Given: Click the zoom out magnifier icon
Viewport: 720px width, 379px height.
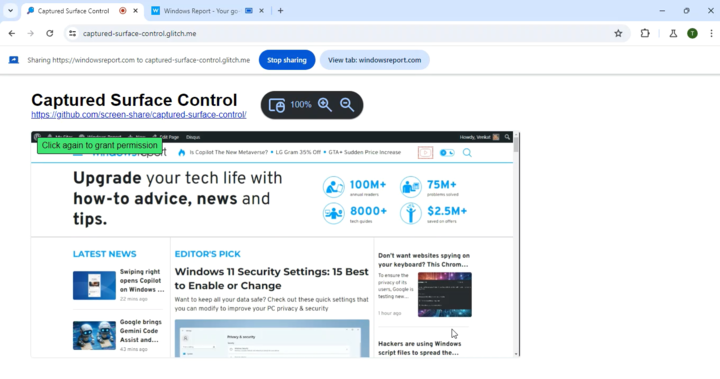Looking at the screenshot, I should pyautogui.click(x=347, y=105).
